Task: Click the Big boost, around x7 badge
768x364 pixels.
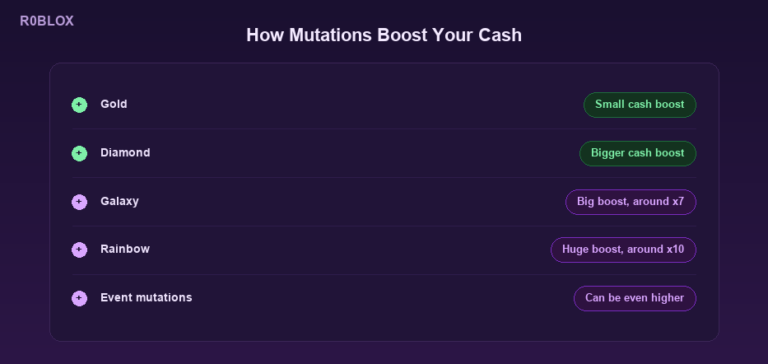Action: [631, 202]
